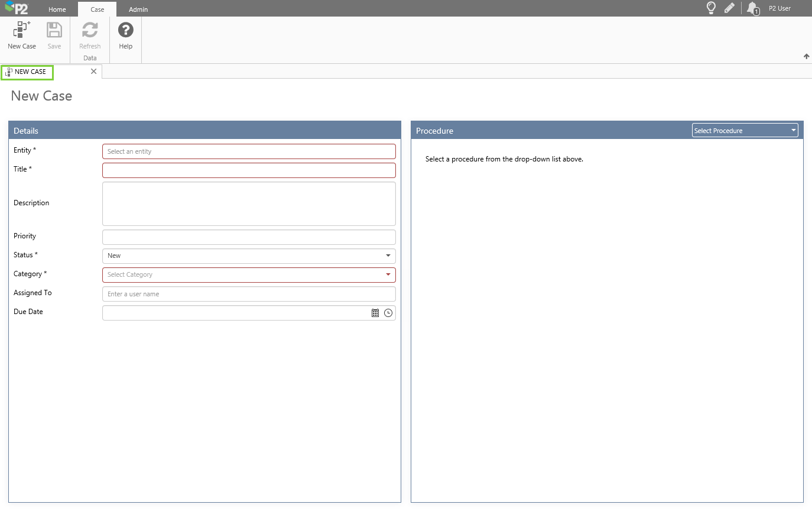
Task: Switch to the Admin ribbon tab
Action: pos(138,9)
